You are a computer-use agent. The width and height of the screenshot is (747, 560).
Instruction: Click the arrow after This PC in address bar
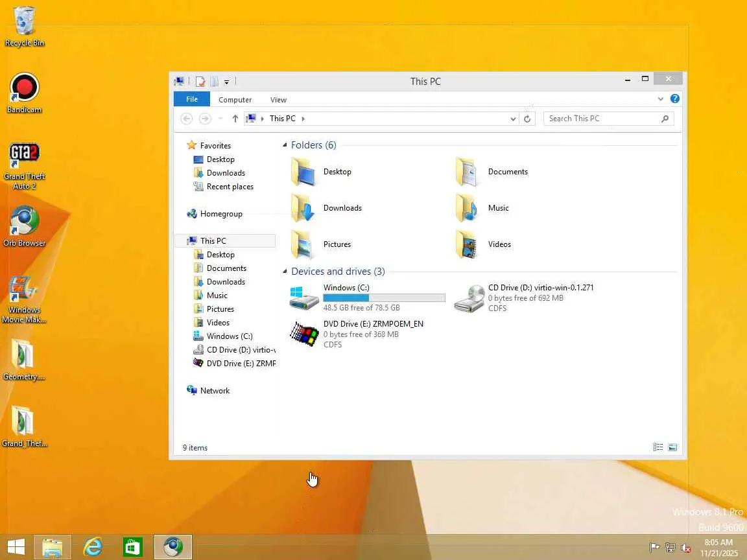(303, 119)
